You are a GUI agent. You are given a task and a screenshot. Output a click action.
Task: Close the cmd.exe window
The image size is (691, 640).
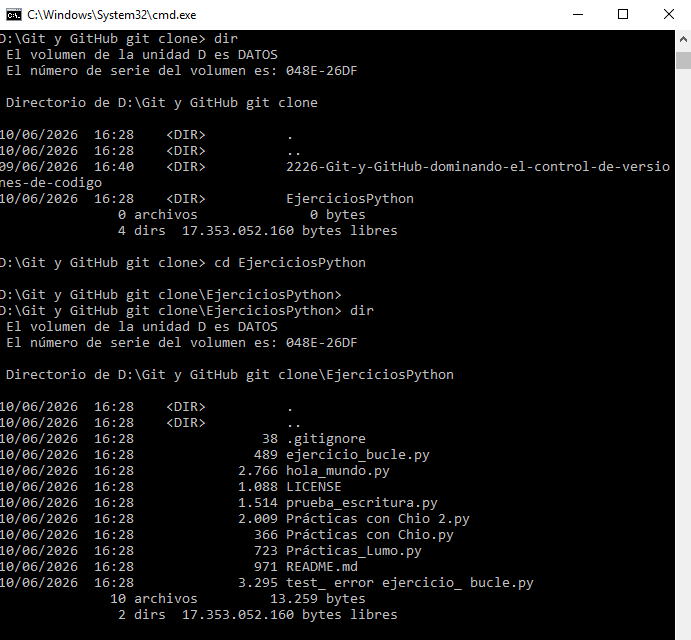pyautogui.click(x=669, y=15)
